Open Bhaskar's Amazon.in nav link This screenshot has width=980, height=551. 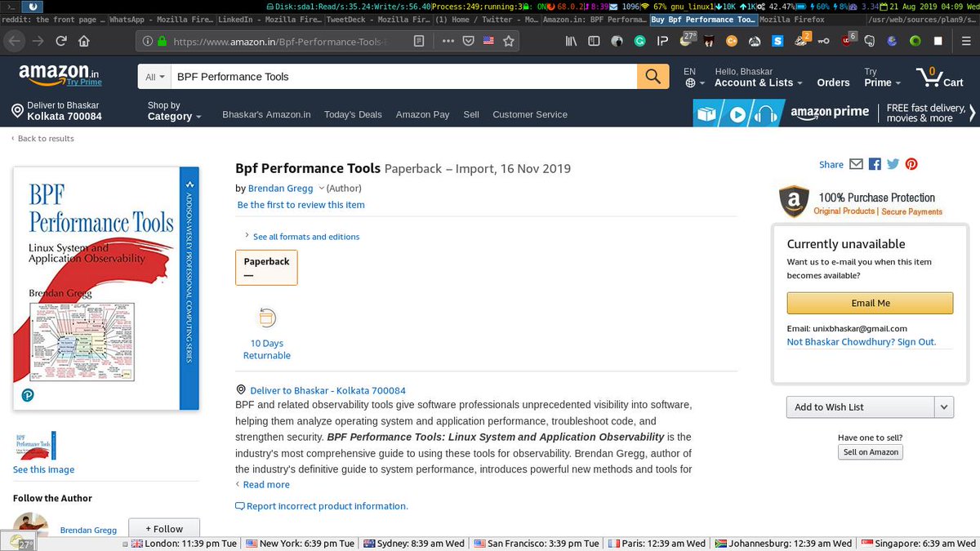(266, 114)
